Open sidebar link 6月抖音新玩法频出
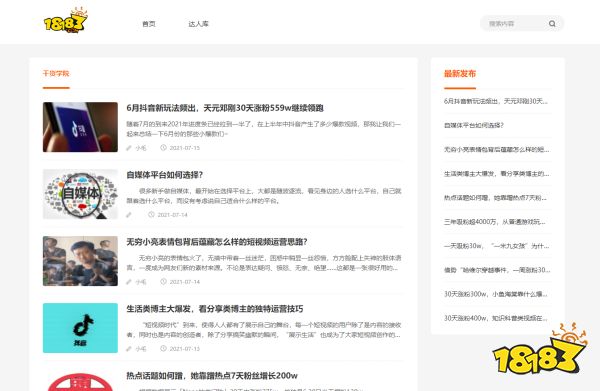This screenshot has width=600, height=391. 496,101
